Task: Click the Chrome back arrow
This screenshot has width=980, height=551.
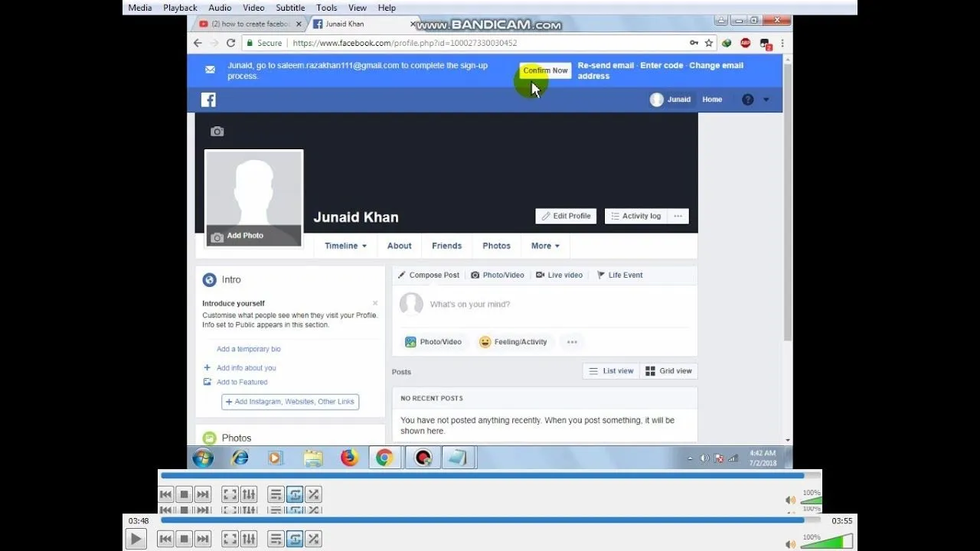Action: click(198, 44)
